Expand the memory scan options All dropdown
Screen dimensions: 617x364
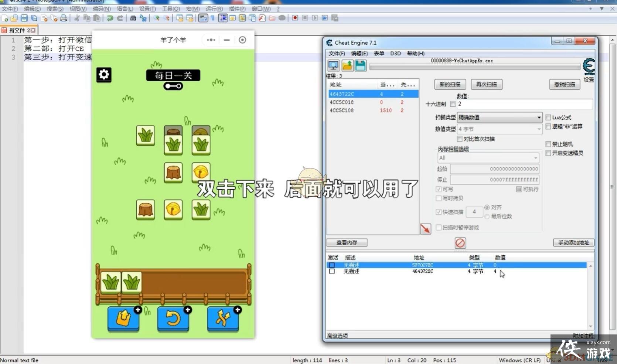[488, 158]
